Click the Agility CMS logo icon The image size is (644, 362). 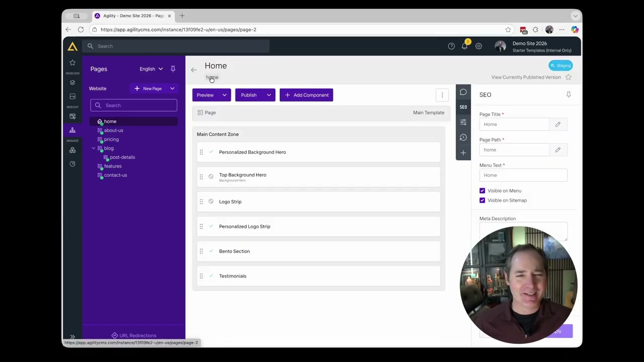(72, 46)
